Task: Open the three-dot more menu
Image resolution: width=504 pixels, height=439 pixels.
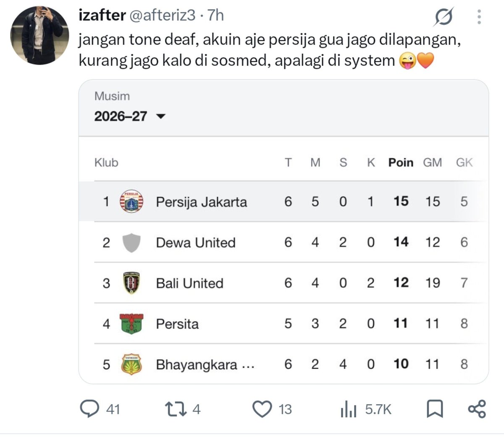Action: pos(479,17)
